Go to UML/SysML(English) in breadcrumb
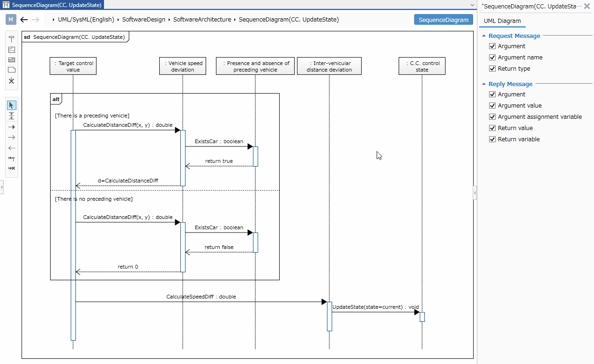 pos(86,20)
